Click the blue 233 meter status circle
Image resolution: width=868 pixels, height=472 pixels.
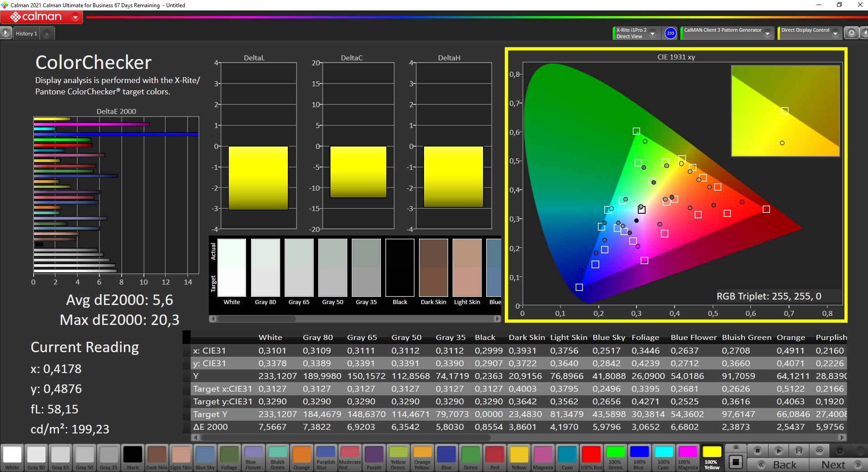pos(670,33)
